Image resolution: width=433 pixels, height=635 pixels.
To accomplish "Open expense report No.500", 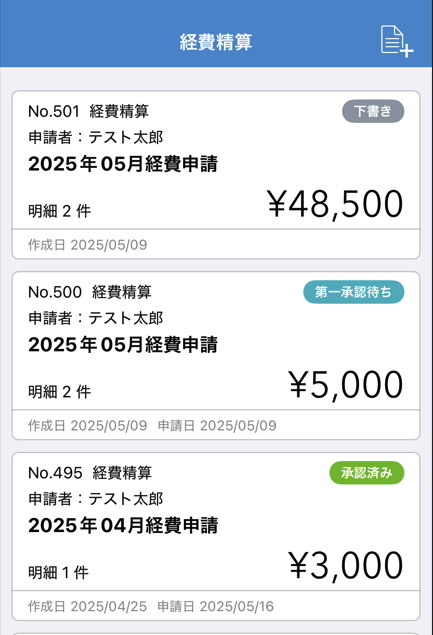I will (216, 356).
